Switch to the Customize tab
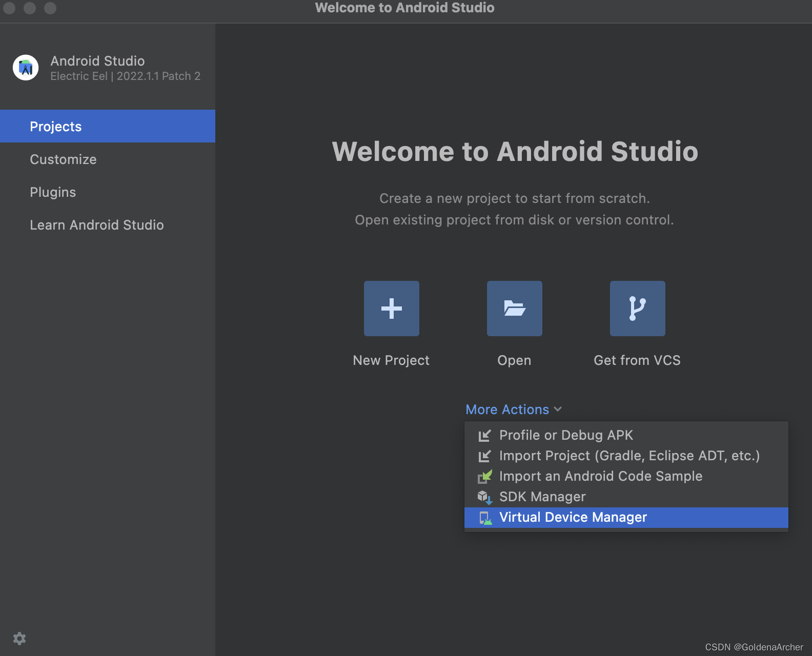Screen dimensions: 812x656 click(x=108, y=159)
